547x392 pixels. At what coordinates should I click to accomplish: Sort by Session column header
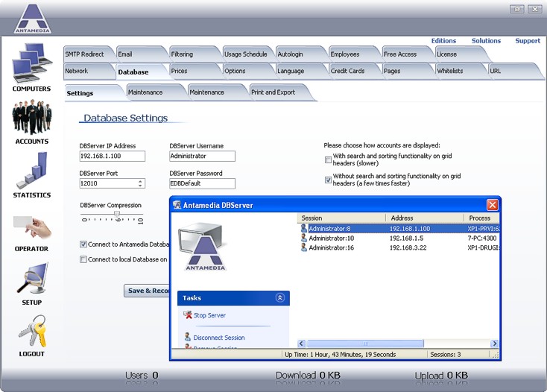341,218
